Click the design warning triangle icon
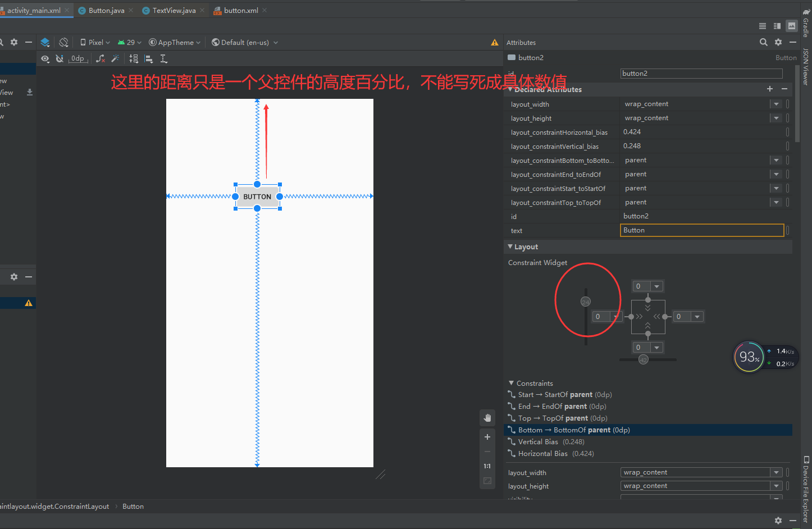Image resolution: width=812 pixels, height=529 pixels. [495, 43]
